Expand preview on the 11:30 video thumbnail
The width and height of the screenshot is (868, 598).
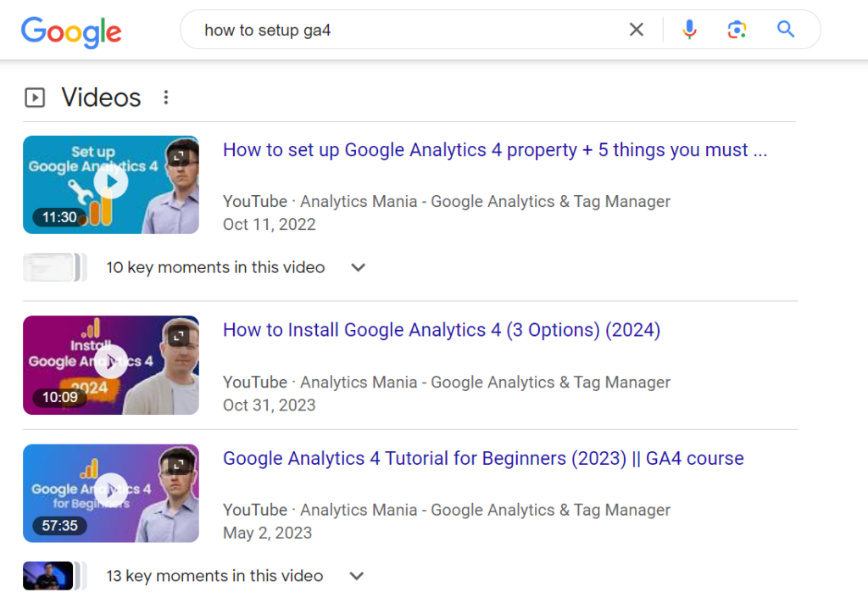tap(179, 157)
